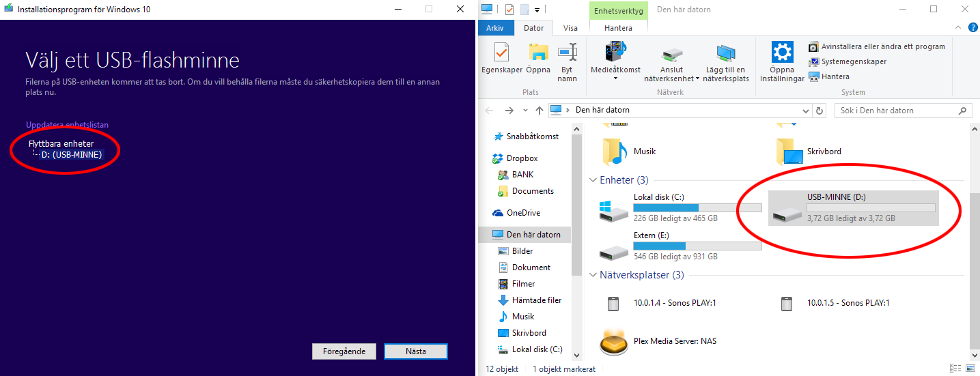Select the Extern (E:) drive
This screenshot has width=980, height=376.
(681, 246)
